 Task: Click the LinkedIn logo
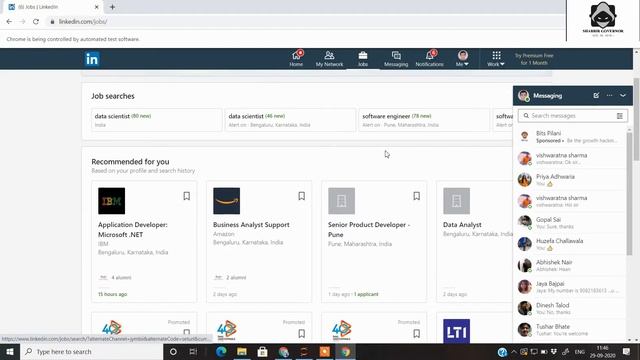click(x=92, y=59)
